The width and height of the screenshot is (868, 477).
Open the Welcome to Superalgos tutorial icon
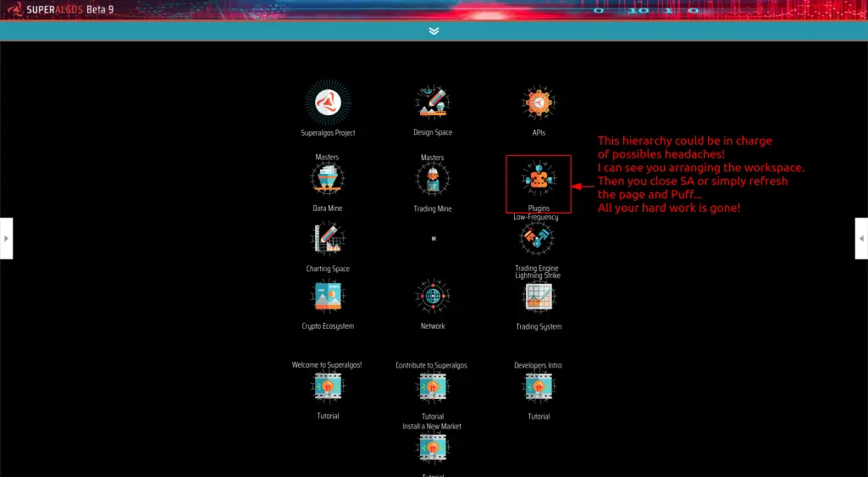tap(328, 386)
